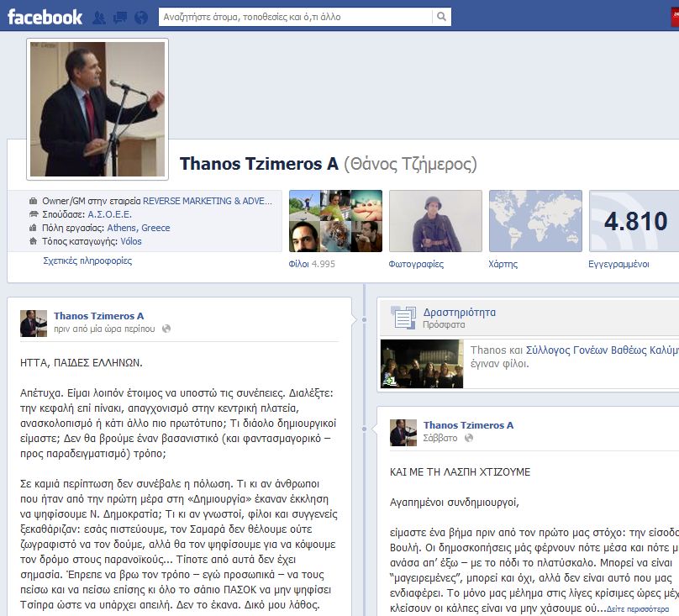Open the Φωτογραφίες photos tile
This screenshot has height=616, width=679.
click(x=435, y=222)
